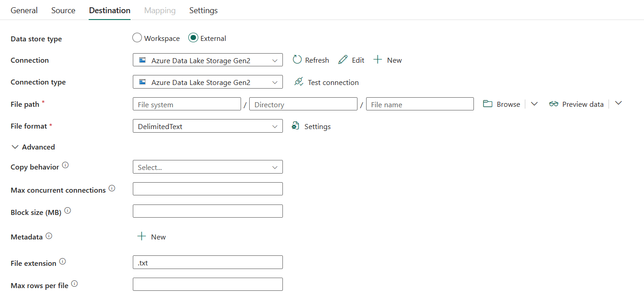Click the Max rows per file info icon
Screen dimensions: 644x299
pyautogui.click(x=75, y=284)
